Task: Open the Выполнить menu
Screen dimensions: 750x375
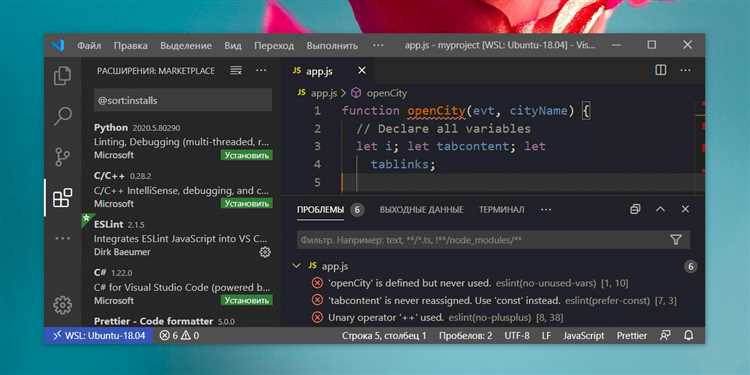Action: [x=332, y=46]
